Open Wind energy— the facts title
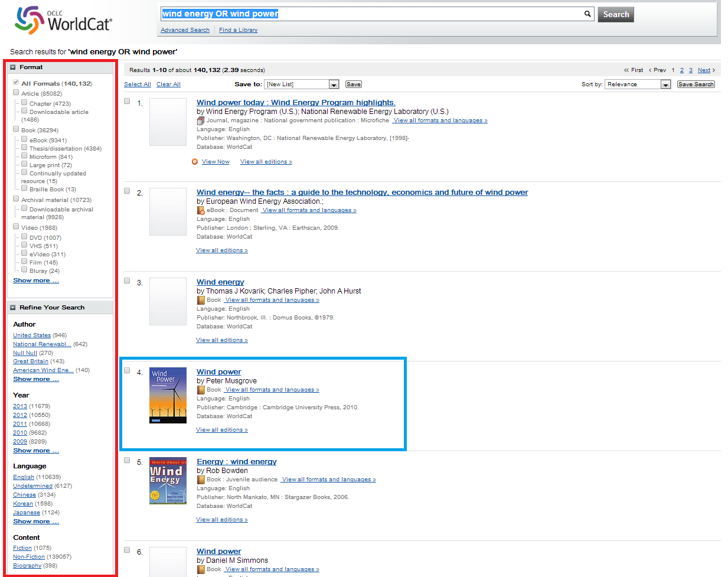This screenshot has height=577, width=728. coord(362,192)
